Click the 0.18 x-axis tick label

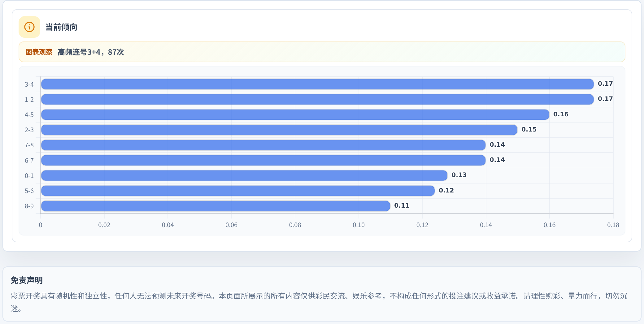[x=613, y=225]
